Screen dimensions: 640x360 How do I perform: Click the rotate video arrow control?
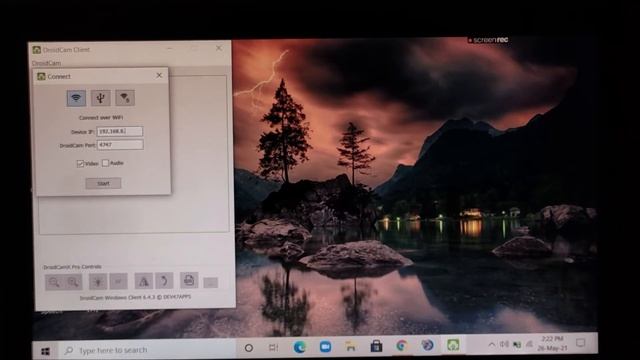pos(164,281)
